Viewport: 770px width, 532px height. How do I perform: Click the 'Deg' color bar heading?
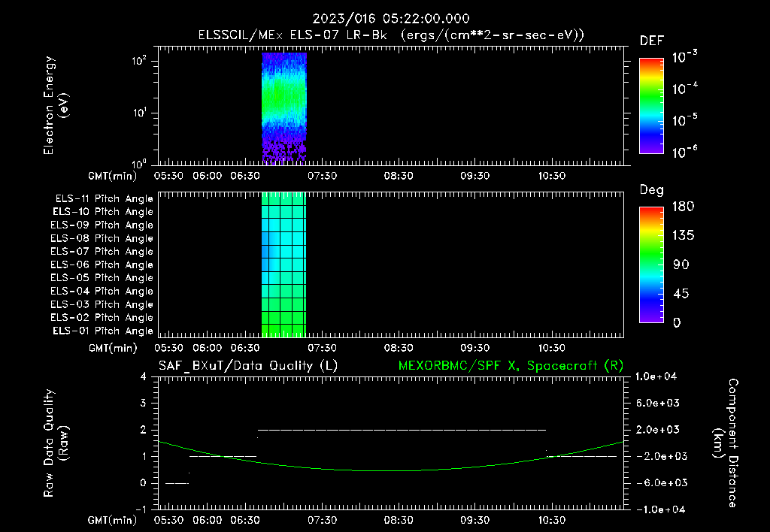point(652,190)
